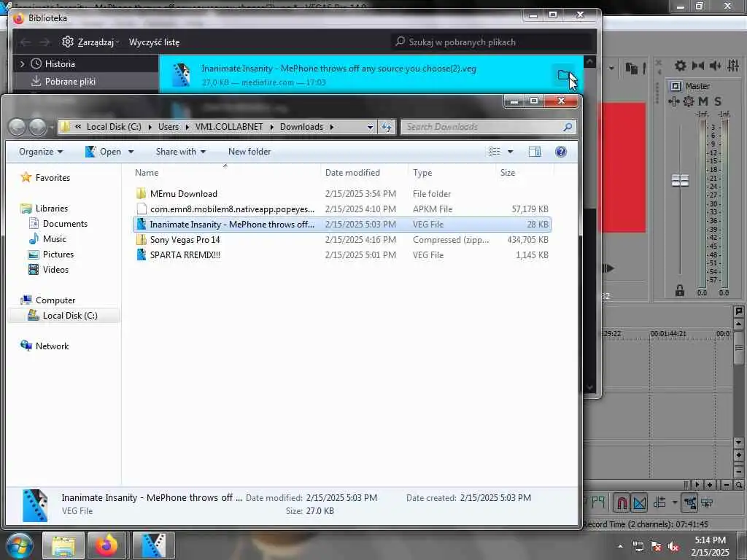
Task: Click the Master automation settings icon
Action: click(673, 101)
